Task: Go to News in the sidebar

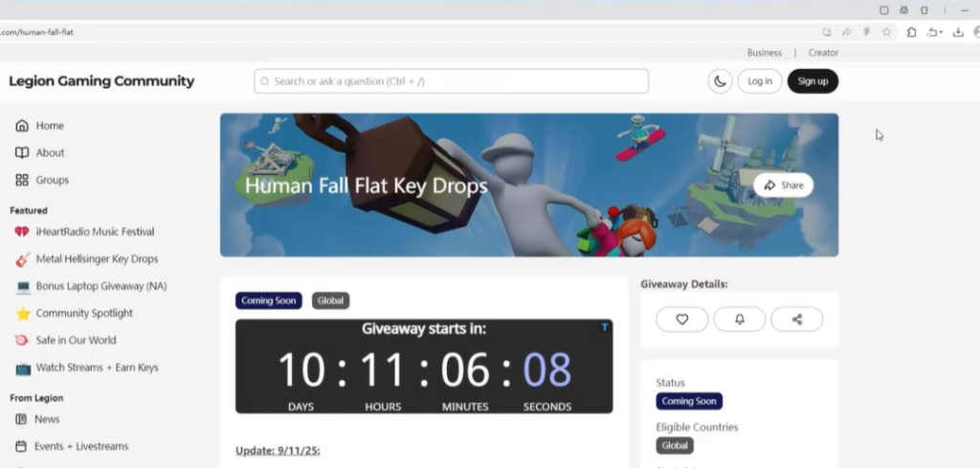Action: [x=47, y=419]
